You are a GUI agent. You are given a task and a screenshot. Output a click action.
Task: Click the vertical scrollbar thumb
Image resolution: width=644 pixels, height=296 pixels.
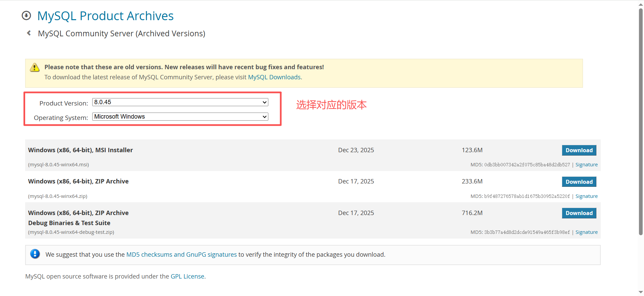tap(641, 121)
